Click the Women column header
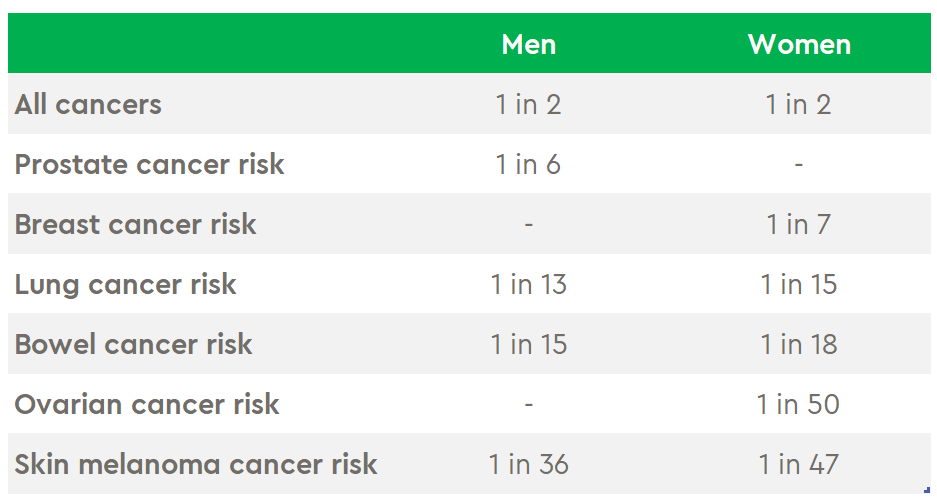937x502 pixels. (799, 44)
